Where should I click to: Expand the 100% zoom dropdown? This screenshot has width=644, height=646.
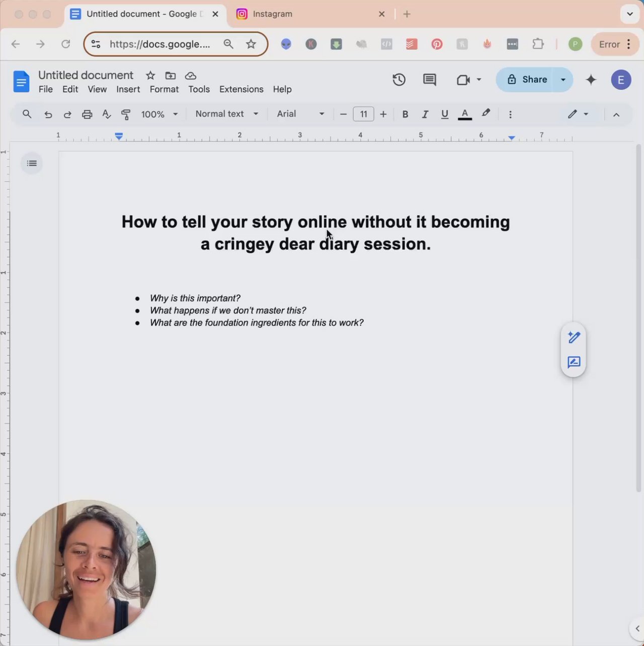click(x=159, y=114)
